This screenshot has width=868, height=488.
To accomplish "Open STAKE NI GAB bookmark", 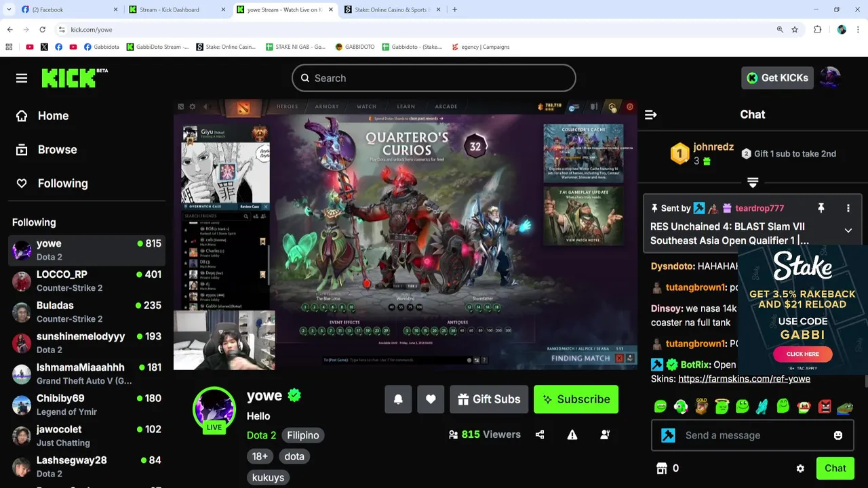I will pos(296,47).
